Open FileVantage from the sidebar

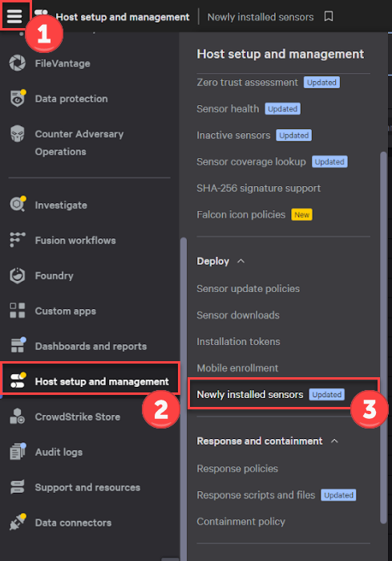[x=63, y=63]
